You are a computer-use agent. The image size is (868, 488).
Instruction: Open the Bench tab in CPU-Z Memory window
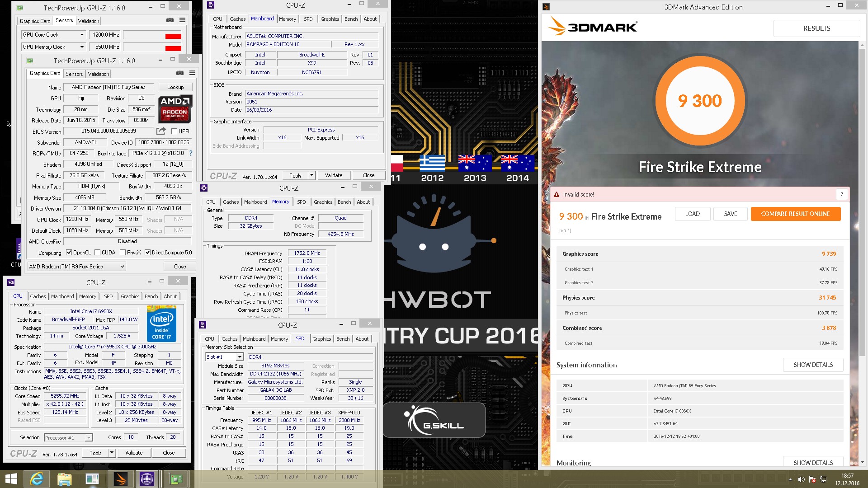[344, 202]
